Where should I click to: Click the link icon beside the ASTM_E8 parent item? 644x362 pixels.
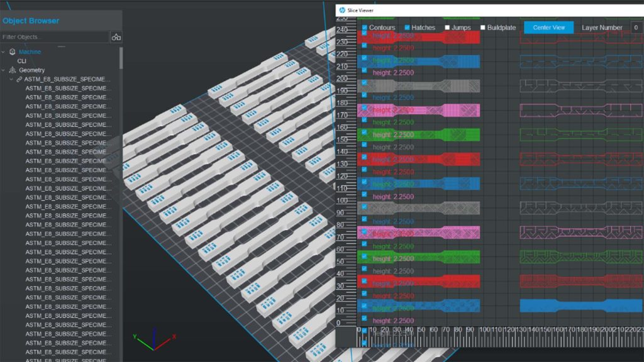point(19,80)
